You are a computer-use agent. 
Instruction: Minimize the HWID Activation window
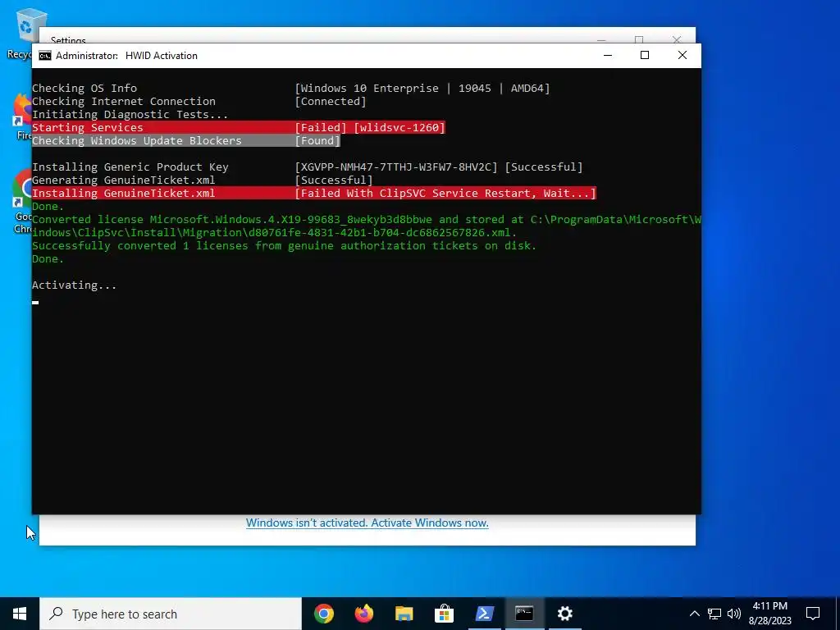pos(608,55)
